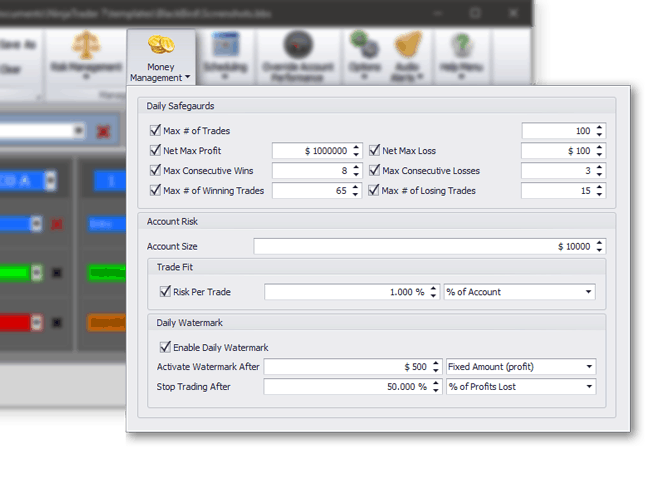This screenshot has width=645, height=500.
Task: Click the Money Management coins icon
Action: coord(161,45)
